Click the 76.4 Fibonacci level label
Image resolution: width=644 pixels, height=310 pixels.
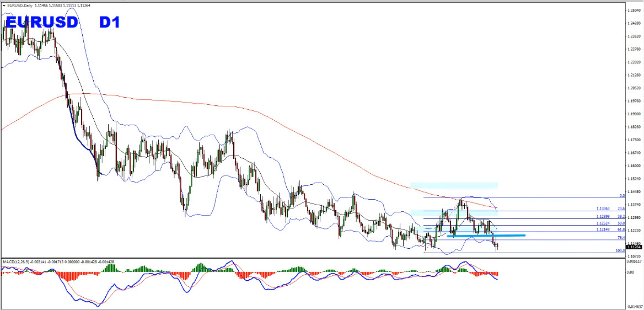coord(620,238)
